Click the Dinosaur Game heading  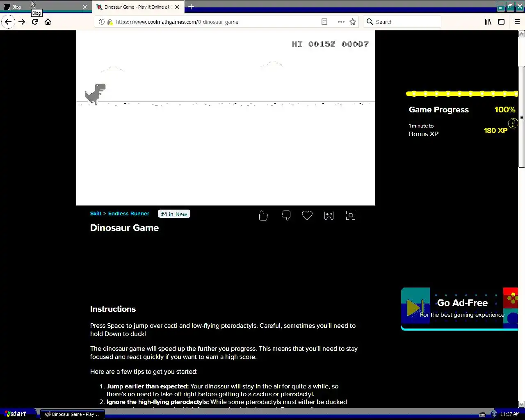(x=124, y=228)
